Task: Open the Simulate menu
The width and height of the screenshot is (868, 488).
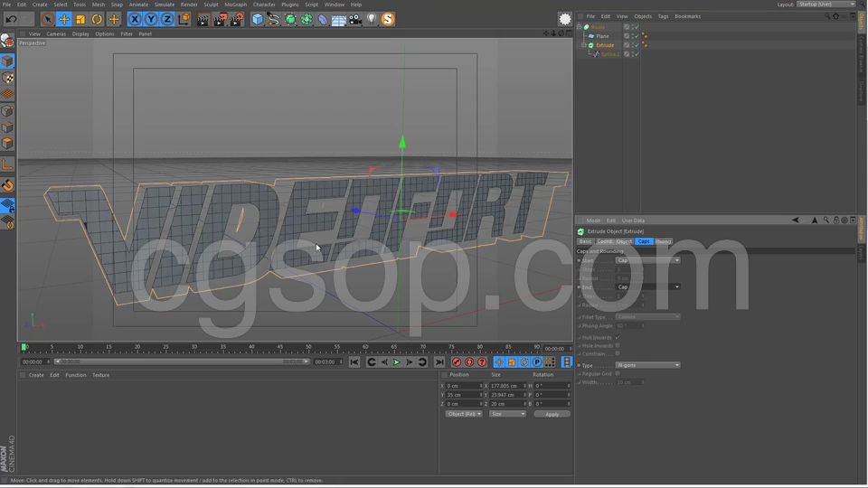Action: [x=164, y=5]
